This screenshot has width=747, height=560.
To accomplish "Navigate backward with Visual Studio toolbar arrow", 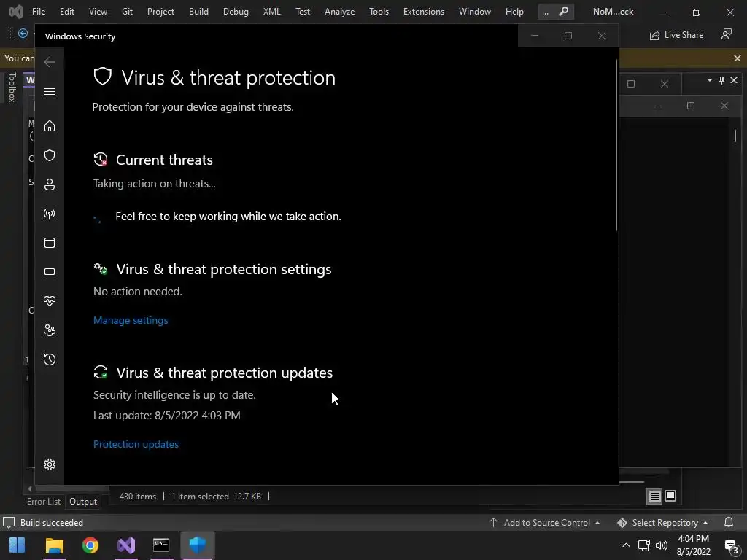I will coord(23,34).
